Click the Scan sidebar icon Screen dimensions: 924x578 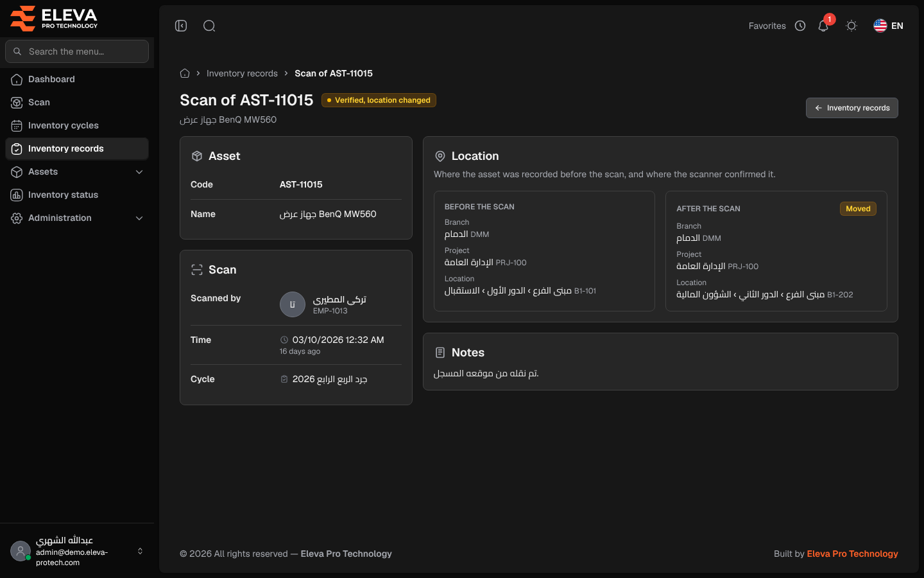[17, 102]
